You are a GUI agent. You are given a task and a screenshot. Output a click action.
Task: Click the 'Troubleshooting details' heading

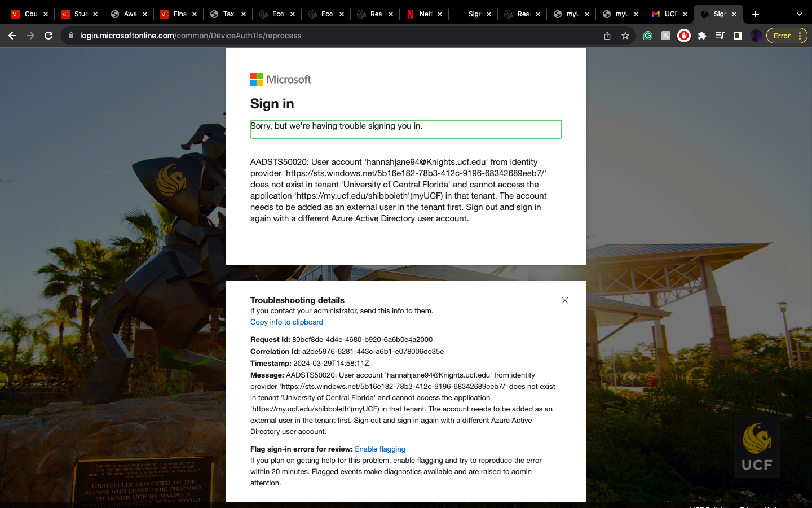297,300
